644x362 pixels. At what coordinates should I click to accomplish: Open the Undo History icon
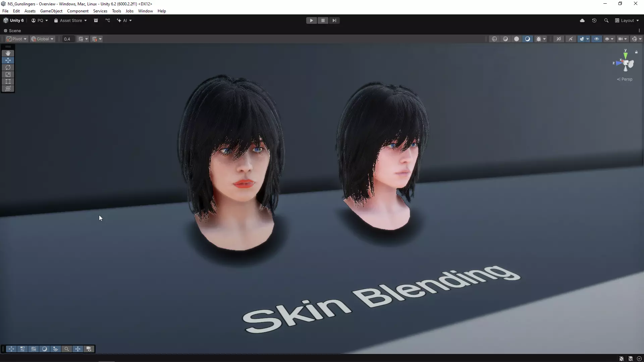point(594,20)
